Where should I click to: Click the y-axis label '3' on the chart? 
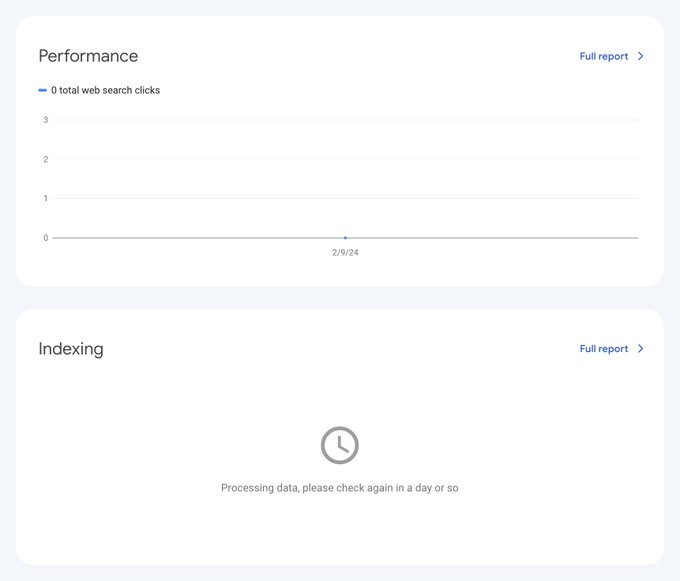(46, 120)
